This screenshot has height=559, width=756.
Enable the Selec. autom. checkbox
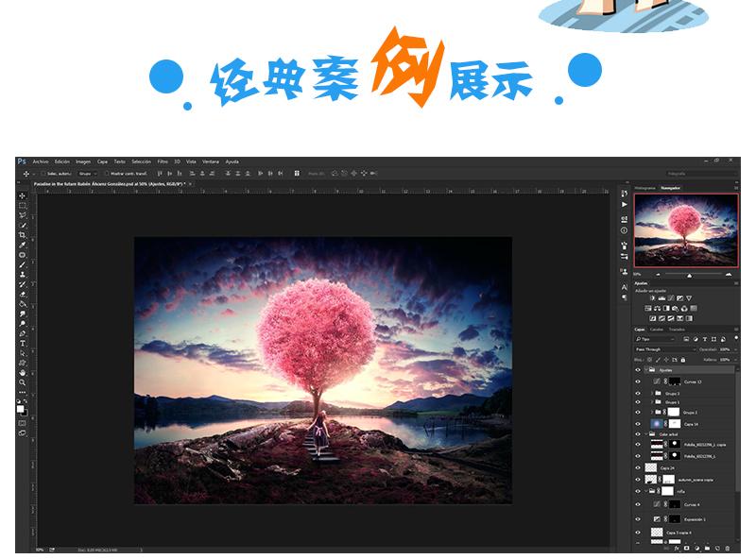click(42, 174)
